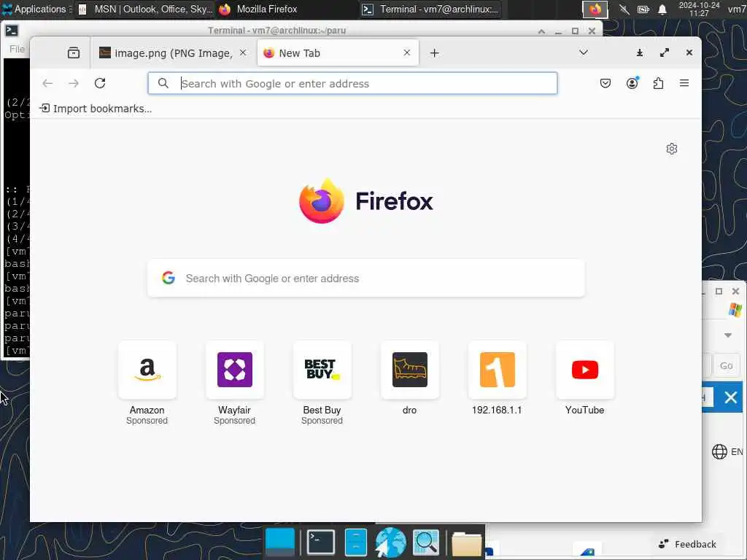Click the page center Google search box

tap(366, 278)
